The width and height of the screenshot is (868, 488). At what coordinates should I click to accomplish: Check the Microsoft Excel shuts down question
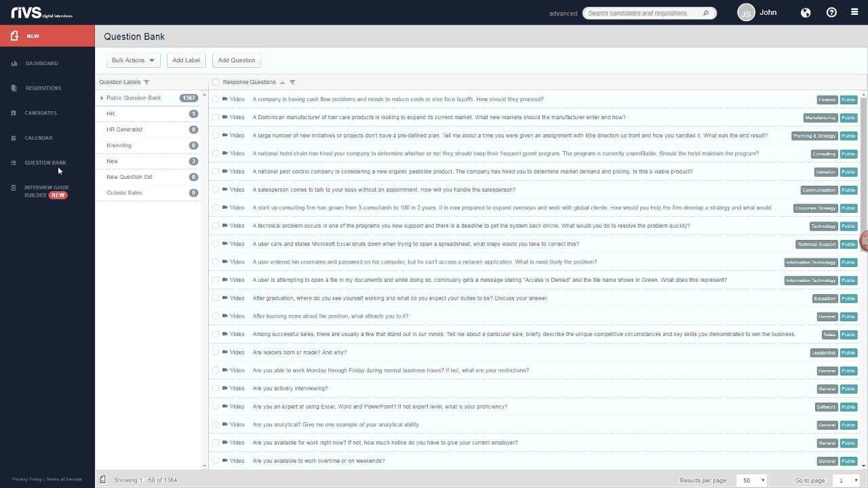[216, 244]
